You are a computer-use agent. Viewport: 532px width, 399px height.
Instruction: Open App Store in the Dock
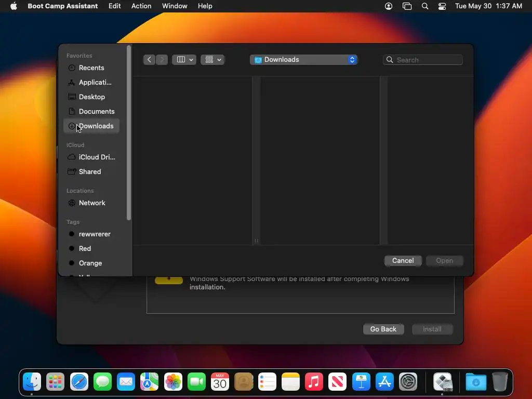point(384,382)
